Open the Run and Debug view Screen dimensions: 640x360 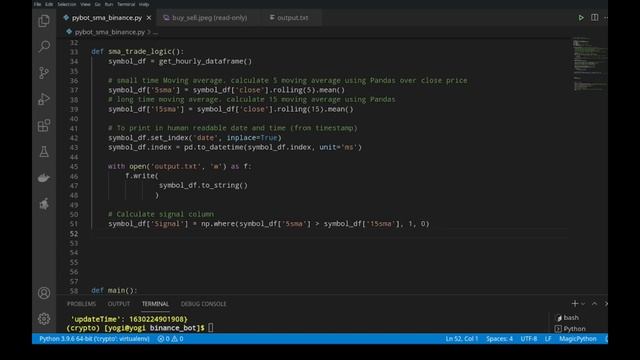[x=44, y=99]
